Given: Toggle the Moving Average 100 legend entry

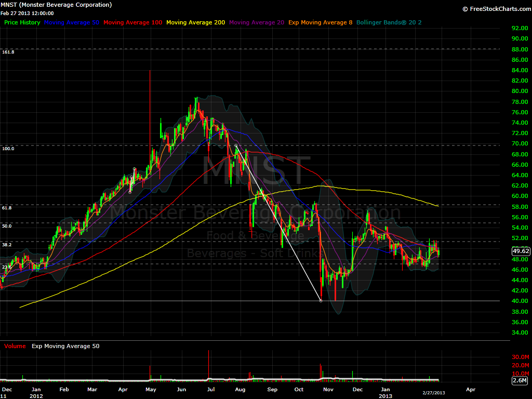Looking at the screenshot, I should point(132,22).
